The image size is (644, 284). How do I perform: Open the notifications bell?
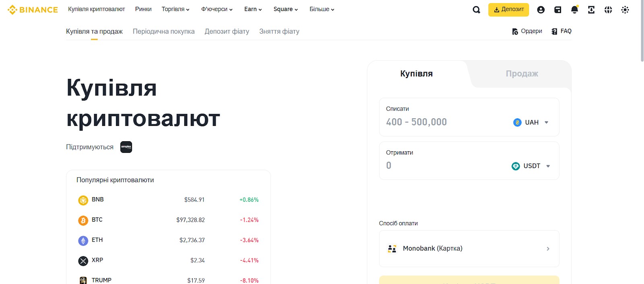pos(574,10)
